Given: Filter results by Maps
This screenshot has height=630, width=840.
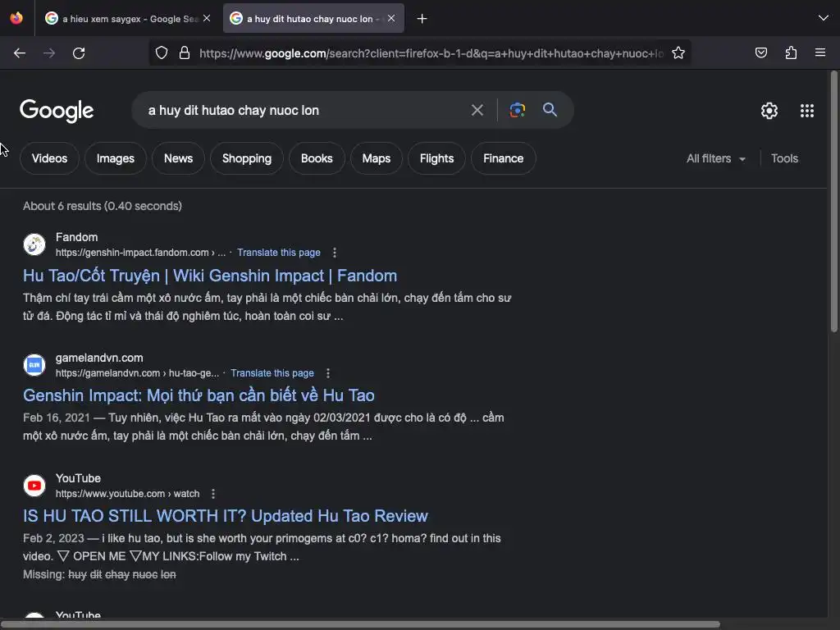Looking at the screenshot, I should (x=376, y=158).
